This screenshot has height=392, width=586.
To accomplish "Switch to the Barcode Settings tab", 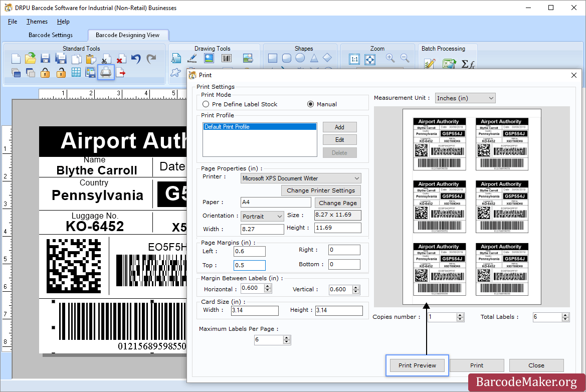I will click(x=51, y=35).
